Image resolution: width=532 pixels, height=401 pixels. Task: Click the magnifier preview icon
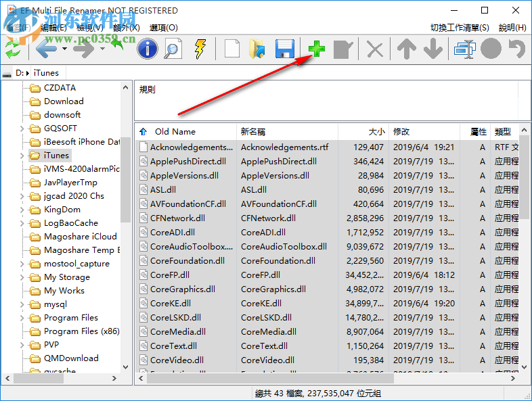pyautogui.click(x=173, y=49)
